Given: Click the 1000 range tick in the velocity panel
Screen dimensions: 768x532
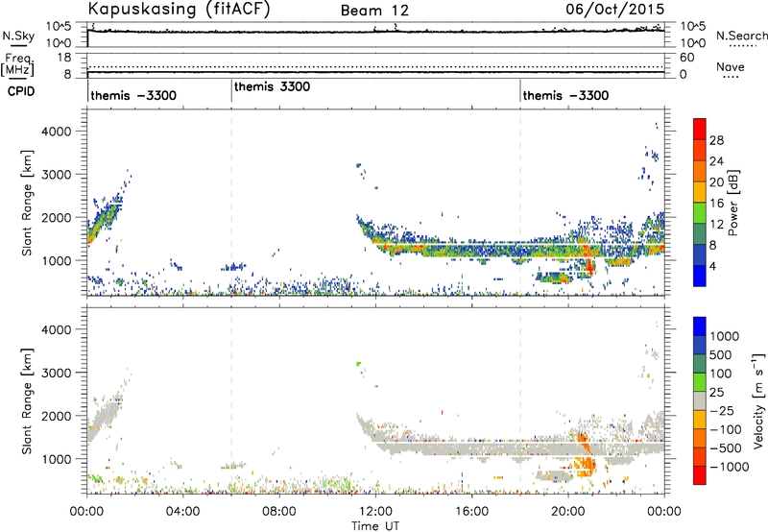Looking at the screenshot, I should (x=57, y=459).
